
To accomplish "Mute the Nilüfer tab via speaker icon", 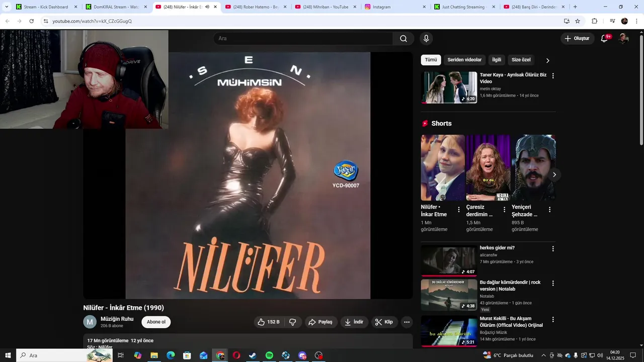I will click(207, 7).
